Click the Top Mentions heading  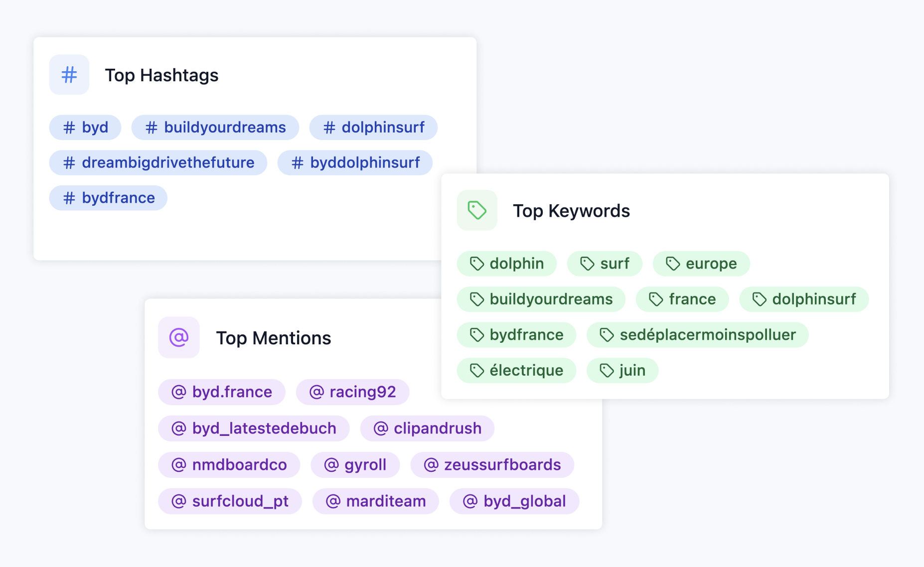click(x=273, y=338)
